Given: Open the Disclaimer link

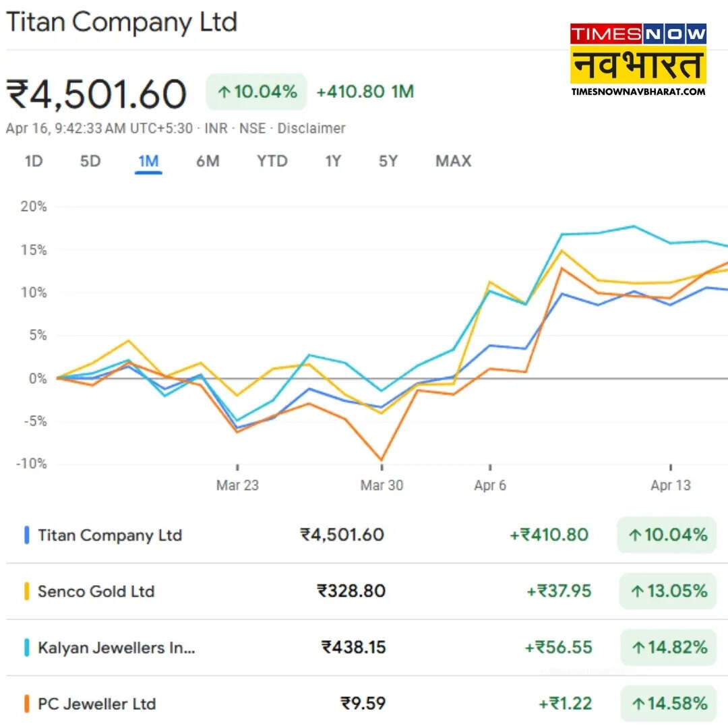Looking at the screenshot, I should (x=311, y=128).
